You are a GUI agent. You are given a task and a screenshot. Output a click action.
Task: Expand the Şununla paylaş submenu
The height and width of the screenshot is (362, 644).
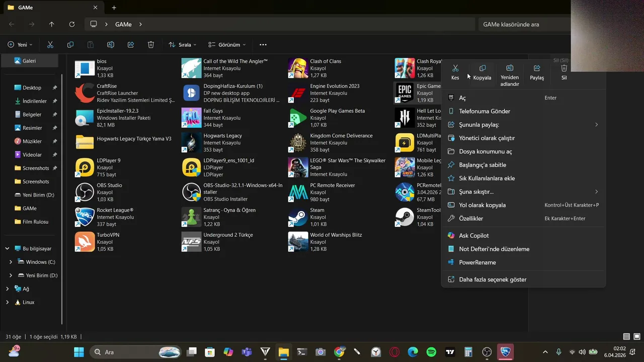click(523, 125)
